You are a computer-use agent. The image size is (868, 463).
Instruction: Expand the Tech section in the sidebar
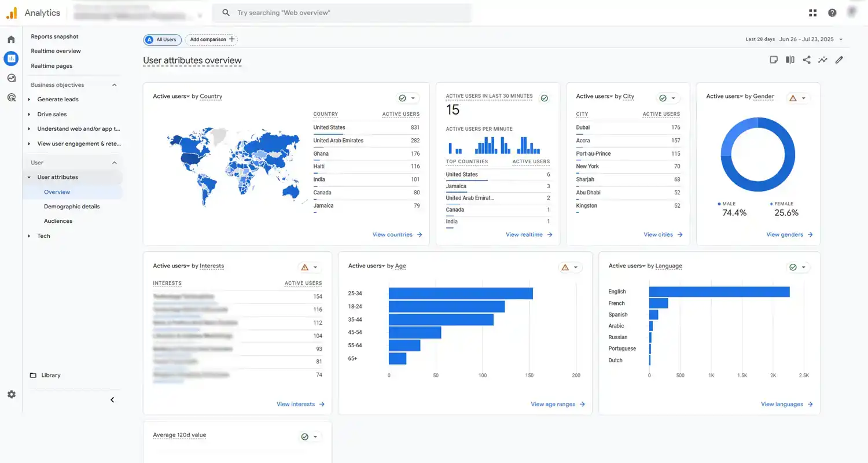[x=43, y=236]
